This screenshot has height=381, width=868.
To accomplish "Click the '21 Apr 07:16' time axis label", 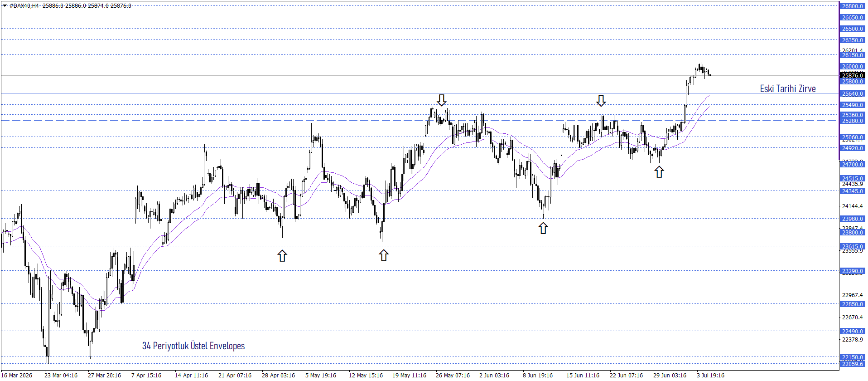I will [235, 375].
